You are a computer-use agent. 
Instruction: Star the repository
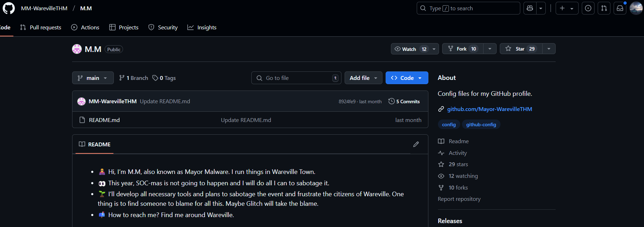(521, 49)
